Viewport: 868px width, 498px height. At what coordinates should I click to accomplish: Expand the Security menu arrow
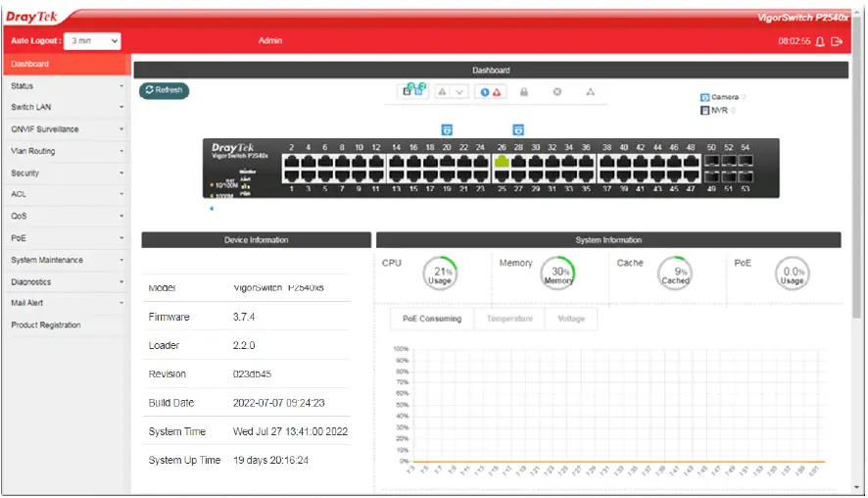(121, 174)
